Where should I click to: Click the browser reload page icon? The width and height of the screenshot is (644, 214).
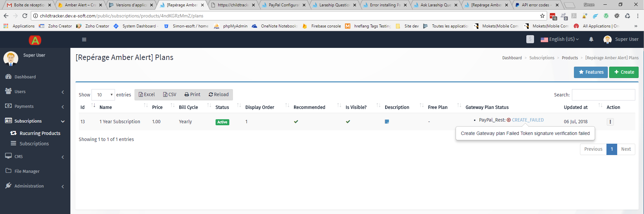pos(25,16)
